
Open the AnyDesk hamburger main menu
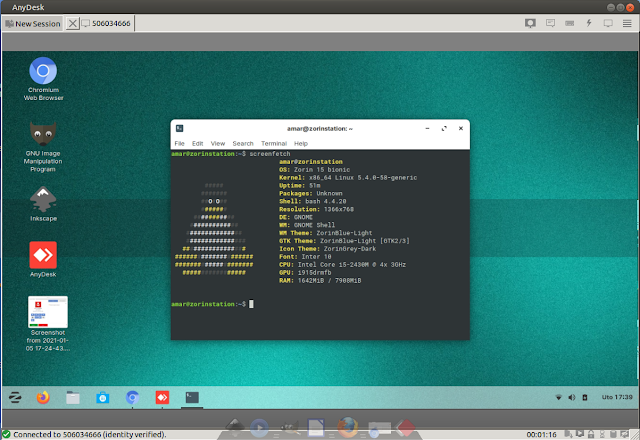click(627, 23)
